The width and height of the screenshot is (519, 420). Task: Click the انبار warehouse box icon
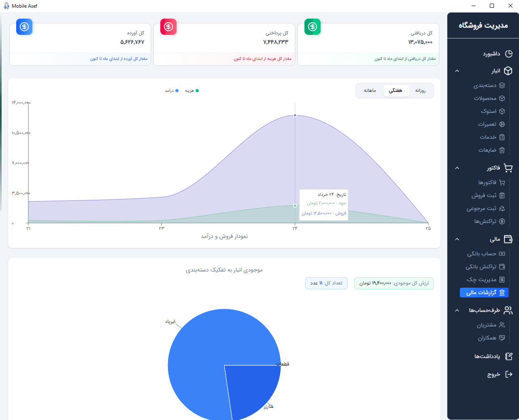pyautogui.click(x=508, y=71)
